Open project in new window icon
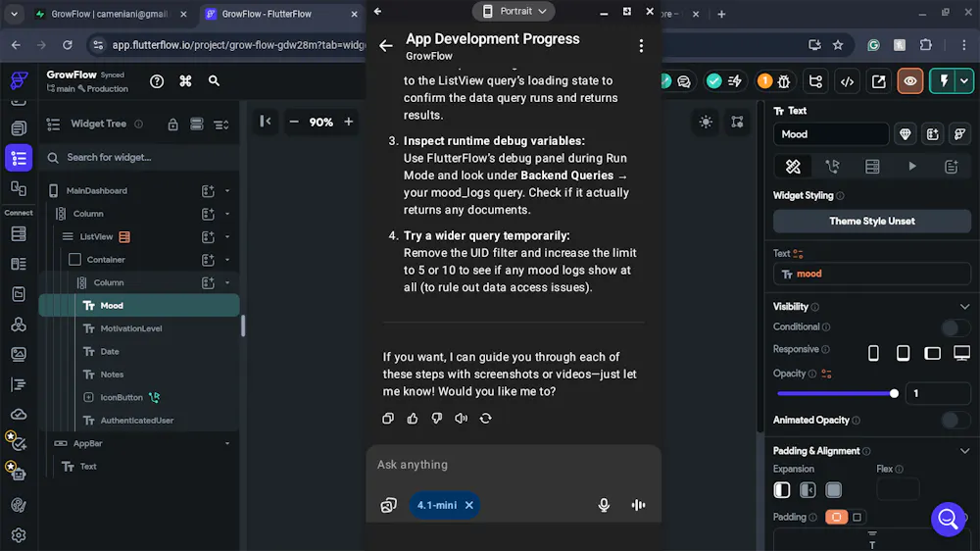 click(879, 81)
